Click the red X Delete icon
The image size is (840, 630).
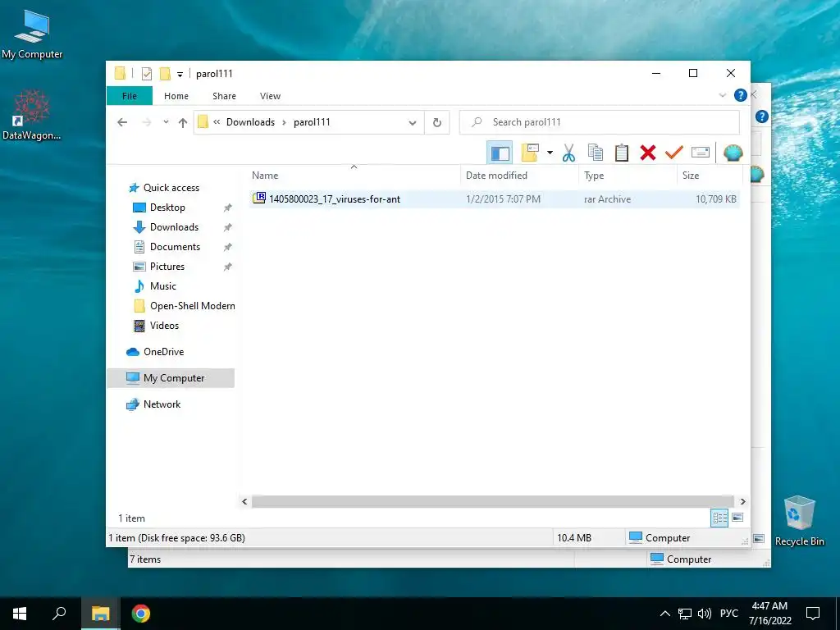point(648,153)
